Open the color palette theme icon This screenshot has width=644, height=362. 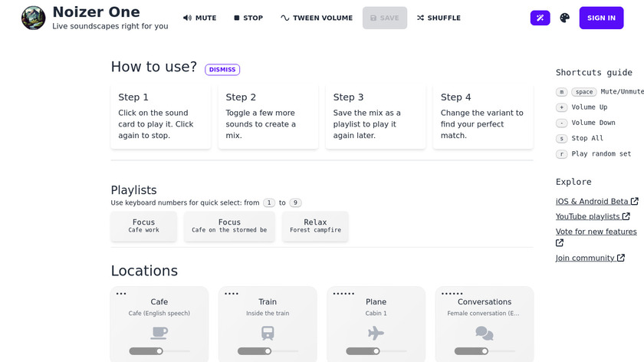tap(565, 18)
